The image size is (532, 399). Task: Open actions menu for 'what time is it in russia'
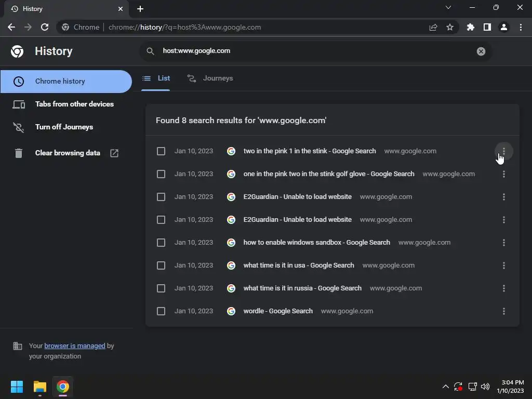tap(504, 288)
